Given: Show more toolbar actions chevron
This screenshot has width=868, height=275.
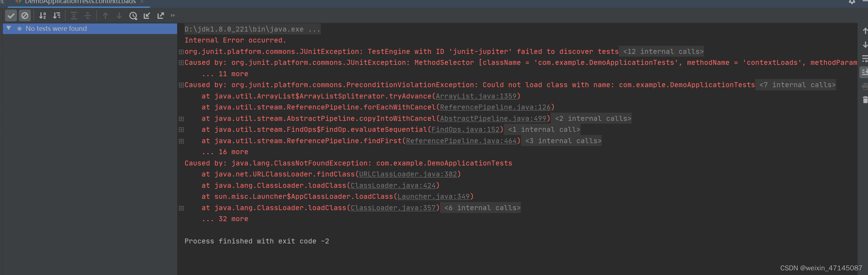Looking at the screenshot, I should click(173, 15).
